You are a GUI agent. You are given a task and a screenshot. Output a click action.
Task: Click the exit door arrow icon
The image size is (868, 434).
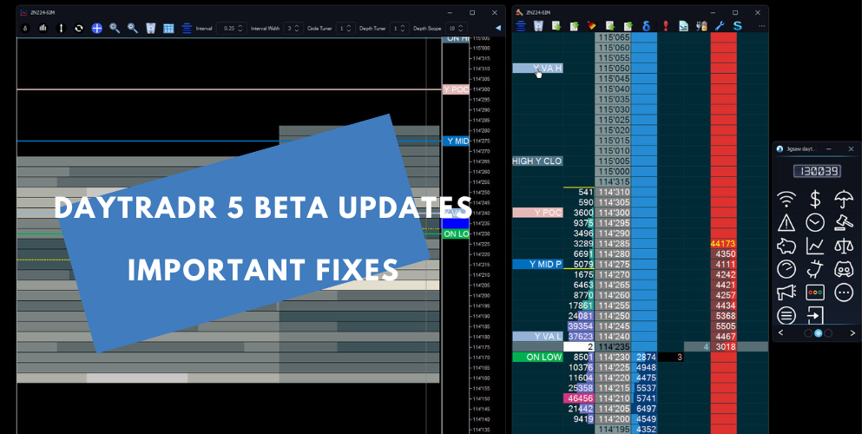pyautogui.click(x=815, y=315)
